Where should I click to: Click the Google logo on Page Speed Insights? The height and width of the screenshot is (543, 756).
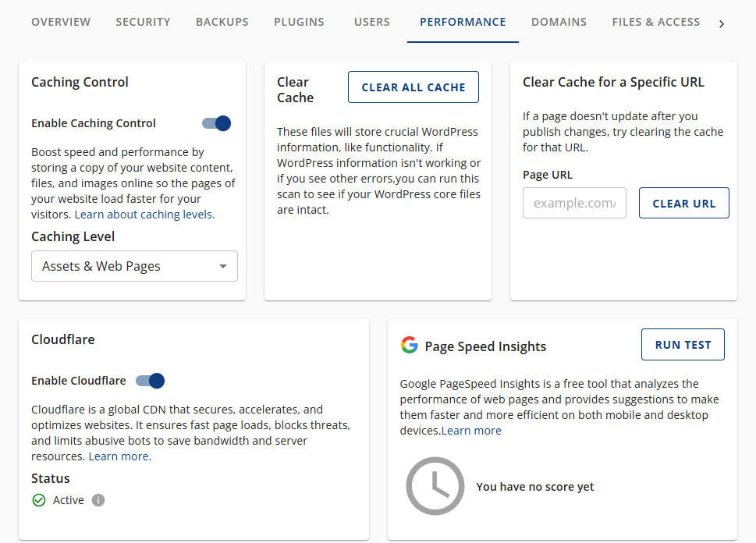coord(409,345)
